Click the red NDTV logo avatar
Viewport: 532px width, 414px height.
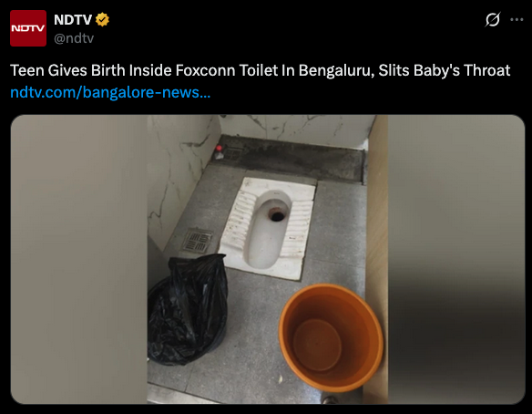(28, 28)
